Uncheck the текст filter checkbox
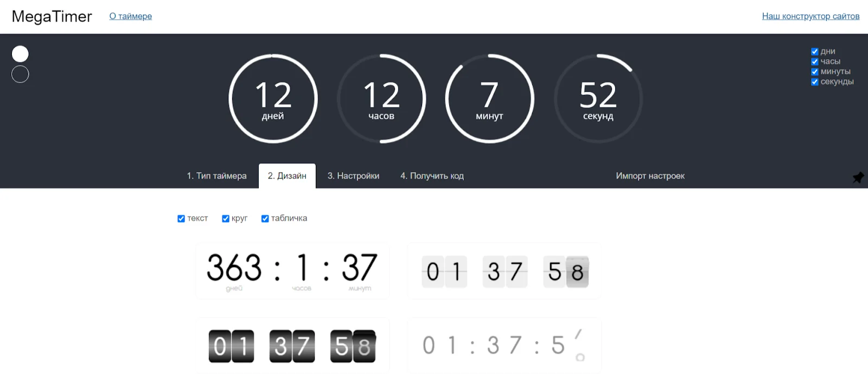The width and height of the screenshot is (868, 374). coord(181,219)
